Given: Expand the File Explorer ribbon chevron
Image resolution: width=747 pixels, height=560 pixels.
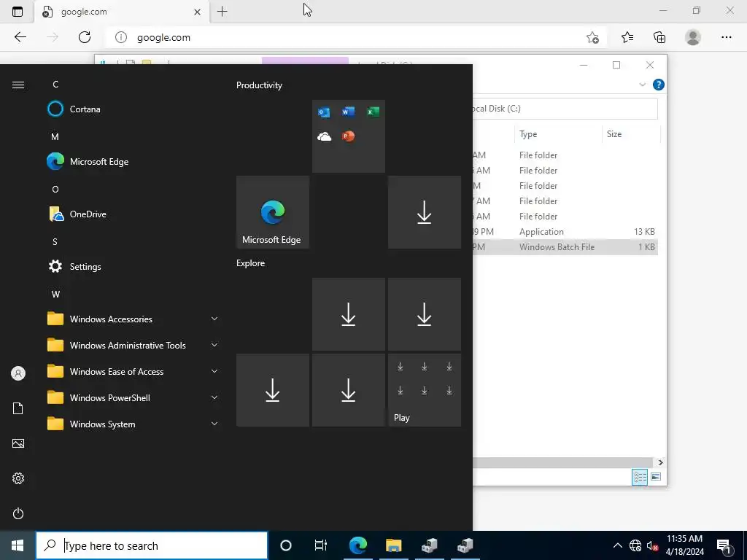Looking at the screenshot, I should [x=642, y=85].
